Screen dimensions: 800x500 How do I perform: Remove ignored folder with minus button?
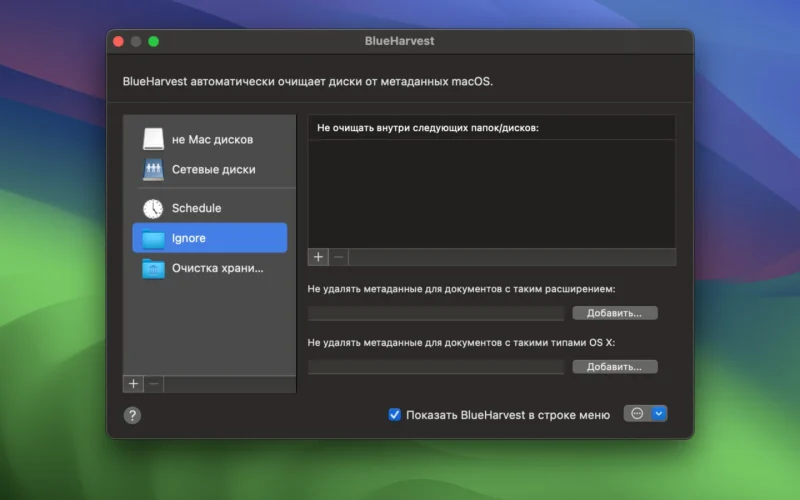point(338,257)
